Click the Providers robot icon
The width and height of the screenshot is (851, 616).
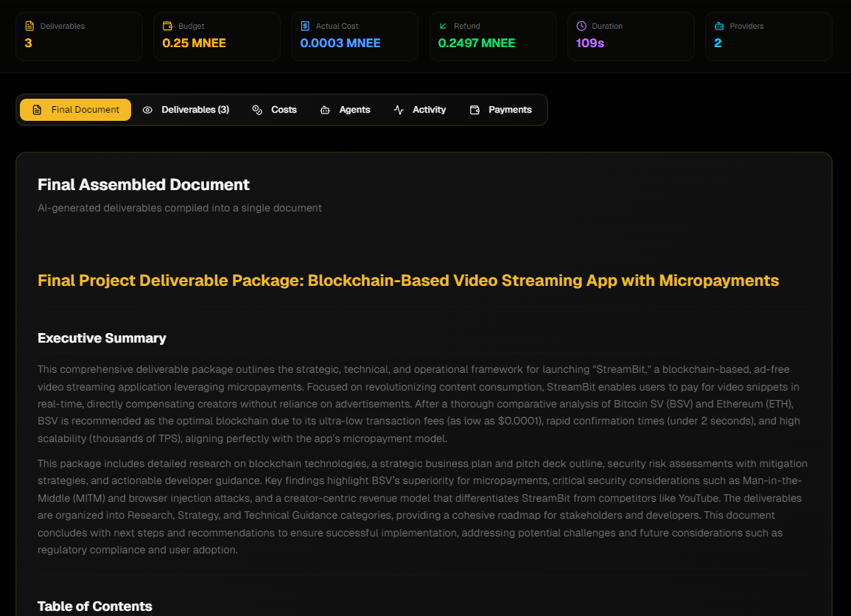[719, 26]
